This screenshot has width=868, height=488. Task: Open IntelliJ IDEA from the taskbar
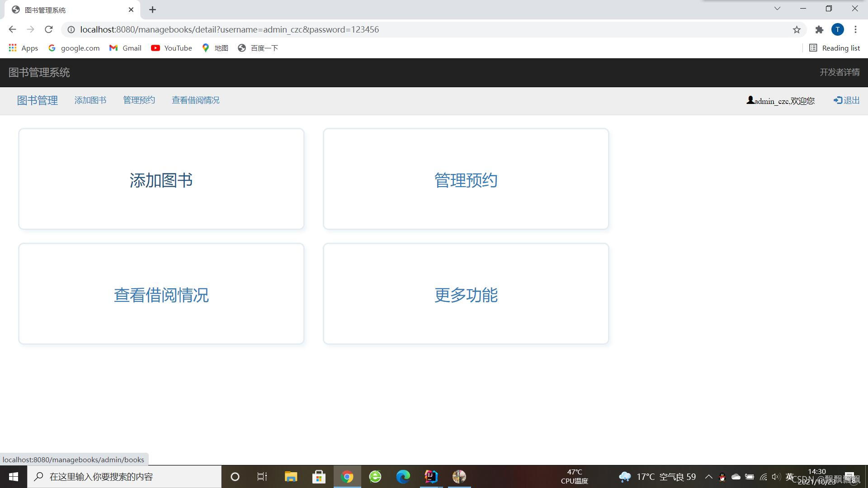coord(431,477)
